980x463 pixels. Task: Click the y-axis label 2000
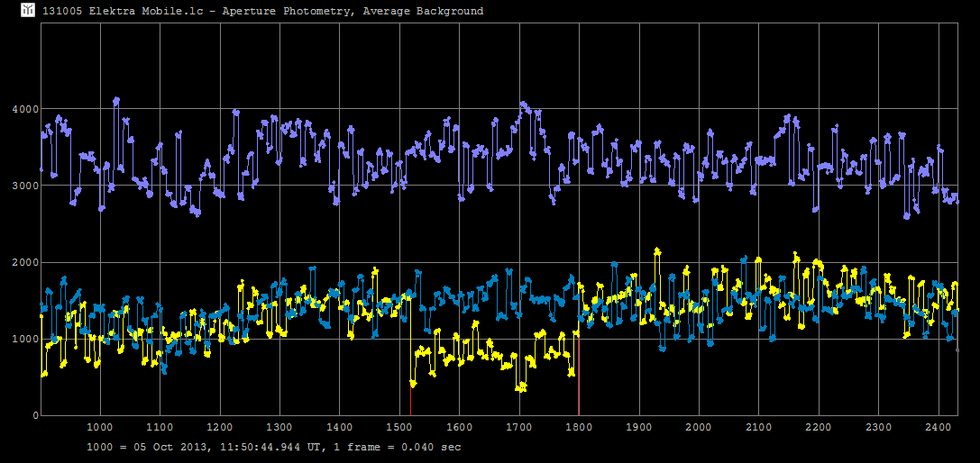(25, 263)
